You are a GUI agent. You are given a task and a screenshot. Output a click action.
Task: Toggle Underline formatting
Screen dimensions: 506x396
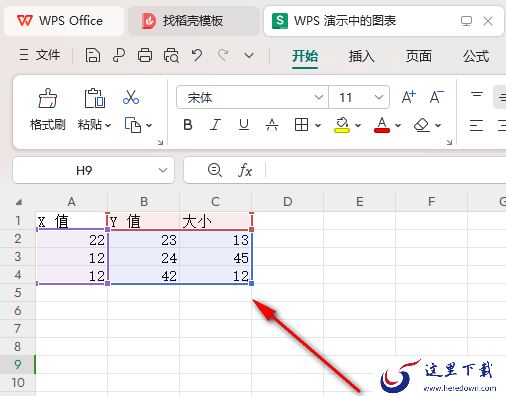point(244,125)
